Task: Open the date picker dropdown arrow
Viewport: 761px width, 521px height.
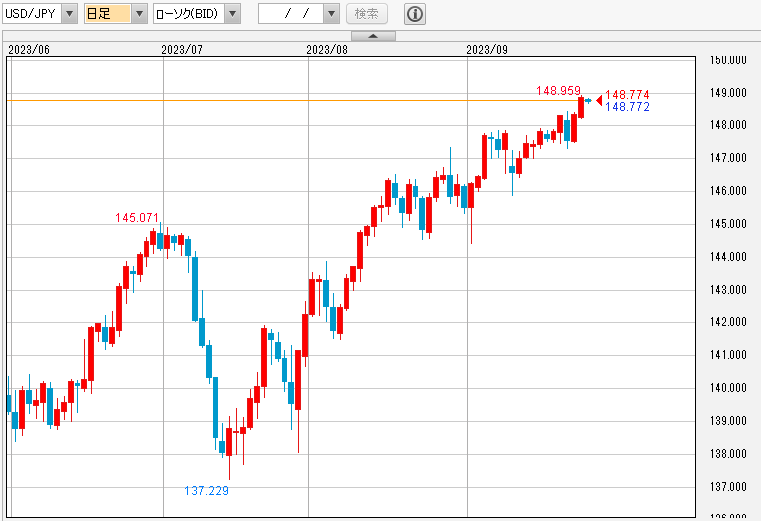Action: 331,14
